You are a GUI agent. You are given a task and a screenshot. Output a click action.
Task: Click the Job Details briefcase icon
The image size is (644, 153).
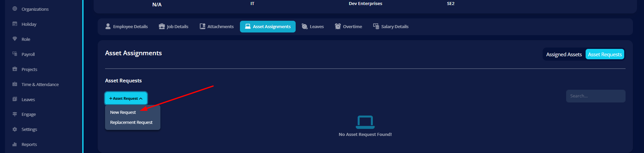point(162,26)
